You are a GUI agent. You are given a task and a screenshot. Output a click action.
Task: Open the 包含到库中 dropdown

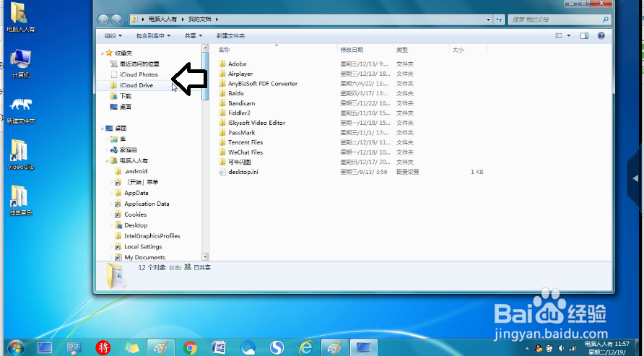click(x=153, y=35)
